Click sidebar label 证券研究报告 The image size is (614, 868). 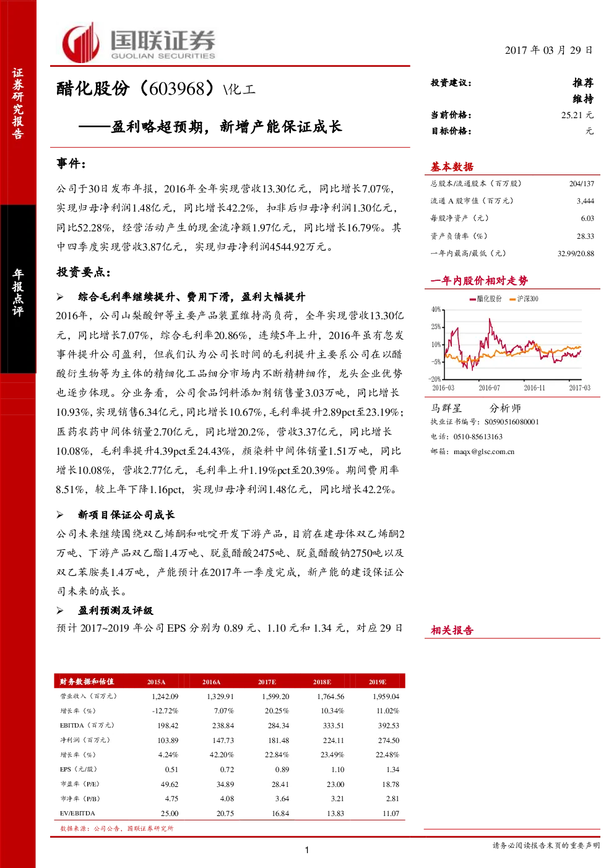coord(18,103)
